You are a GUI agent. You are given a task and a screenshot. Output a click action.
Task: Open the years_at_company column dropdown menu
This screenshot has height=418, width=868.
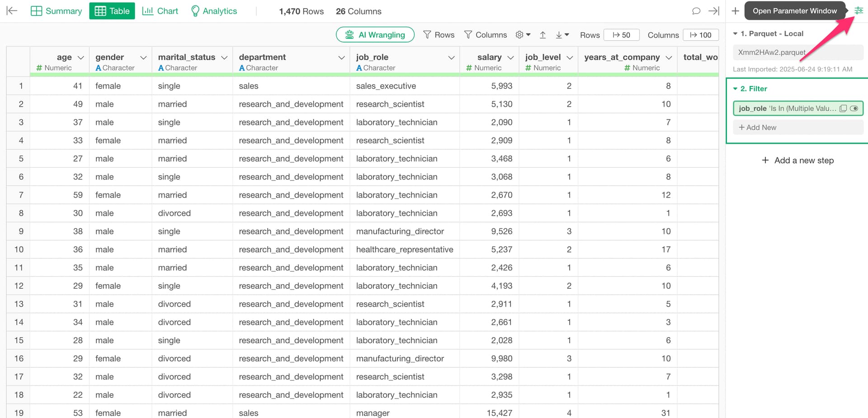point(669,57)
